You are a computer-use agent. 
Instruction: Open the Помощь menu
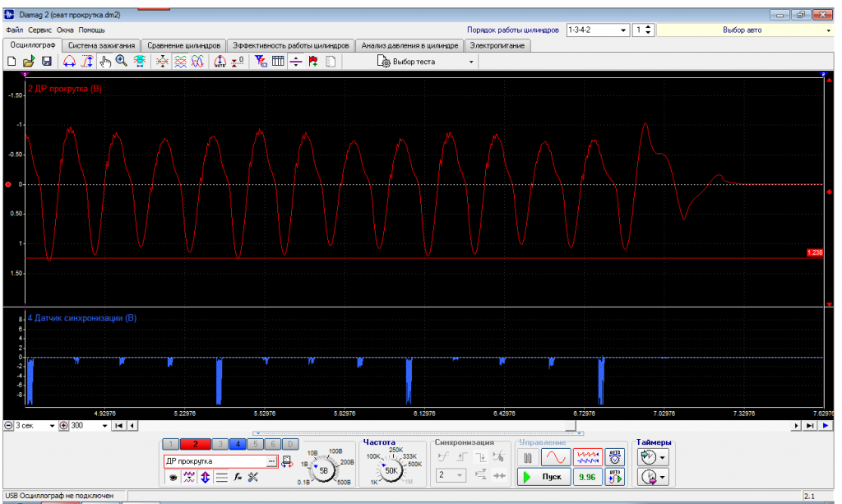click(92, 30)
